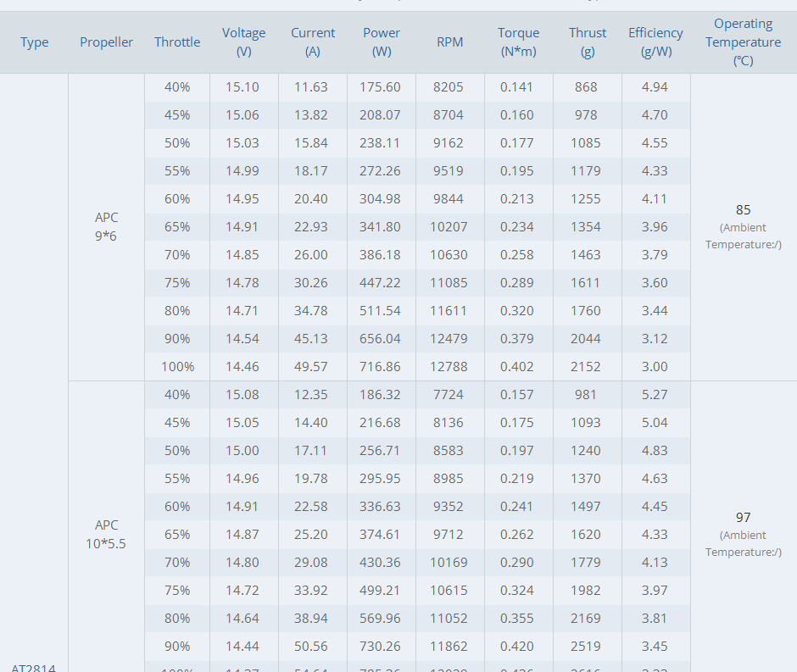Click the APC 9*6 propeller cell
This screenshot has height=672, width=797.
click(106, 226)
